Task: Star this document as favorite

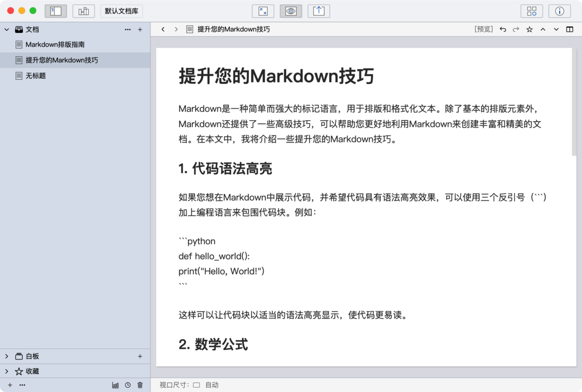Action: (x=530, y=30)
